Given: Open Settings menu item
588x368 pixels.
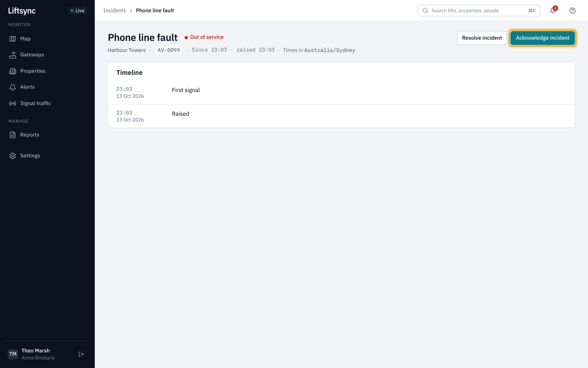Looking at the screenshot, I should pyautogui.click(x=47, y=156).
